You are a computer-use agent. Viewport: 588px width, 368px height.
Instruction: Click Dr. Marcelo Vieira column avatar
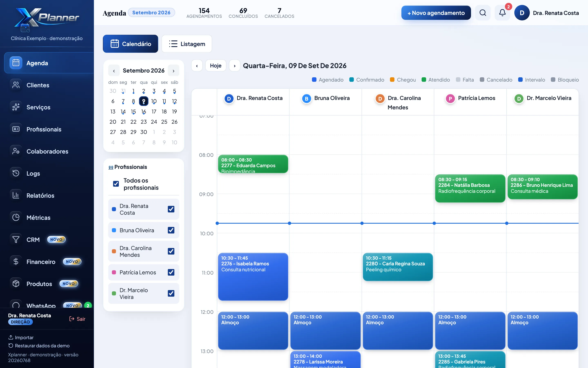[x=519, y=99]
